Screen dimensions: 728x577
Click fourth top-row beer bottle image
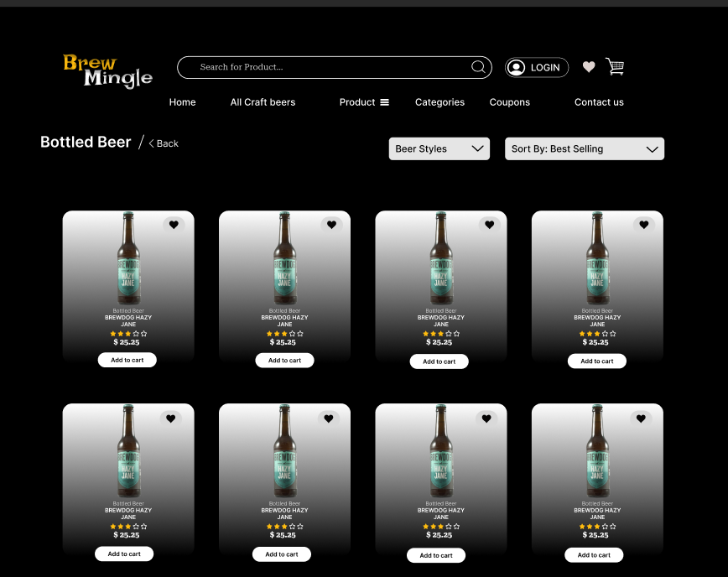click(597, 258)
